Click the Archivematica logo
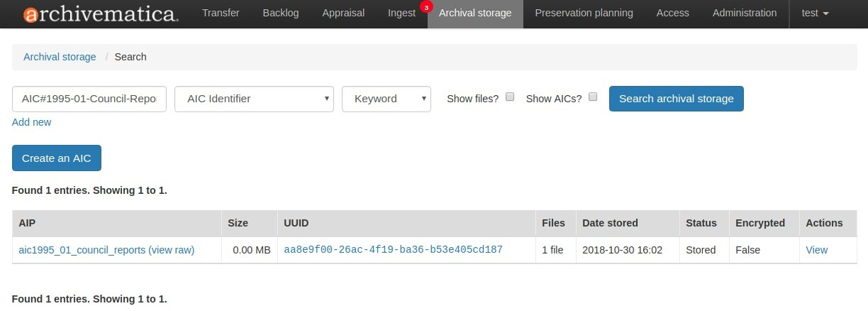The width and height of the screenshot is (868, 311). pos(100,14)
